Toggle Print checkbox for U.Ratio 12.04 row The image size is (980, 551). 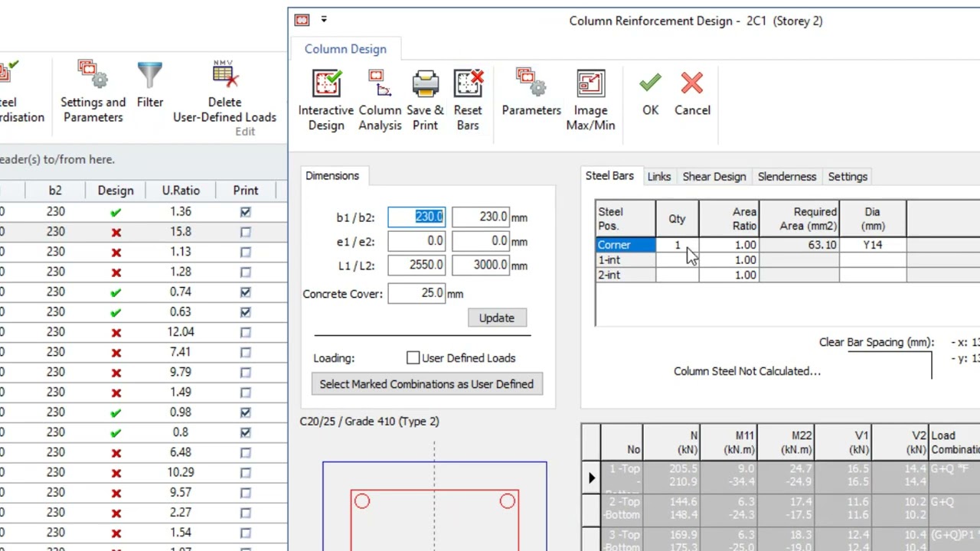pos(245,332)
